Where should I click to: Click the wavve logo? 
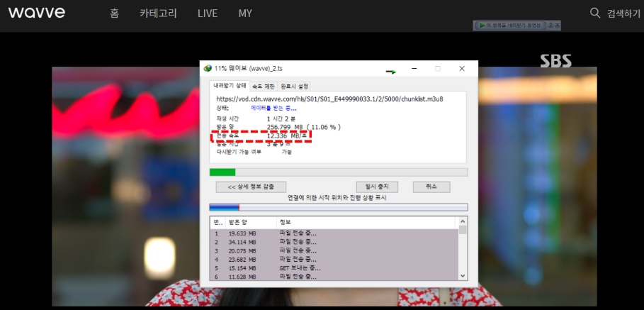[37, 12]
